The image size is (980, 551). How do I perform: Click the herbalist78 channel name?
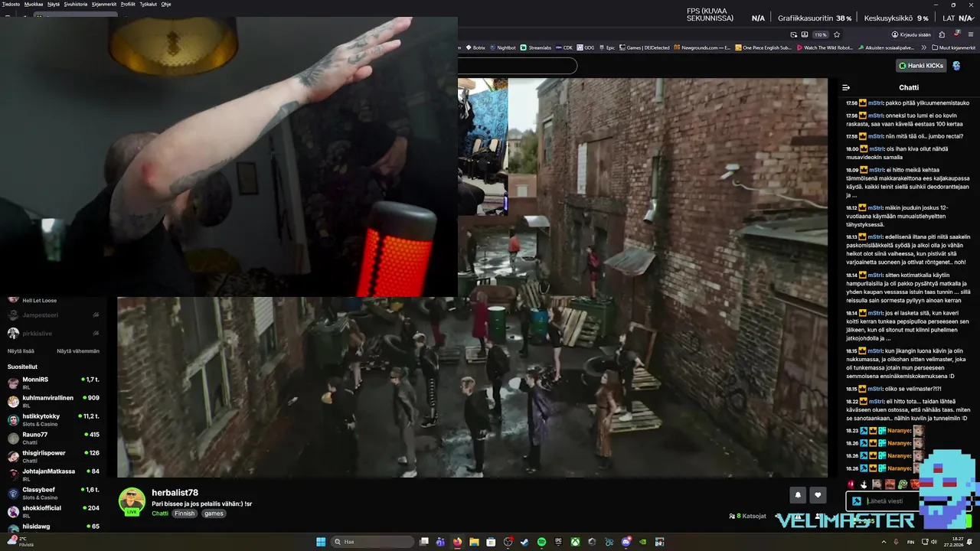(175, 493)
